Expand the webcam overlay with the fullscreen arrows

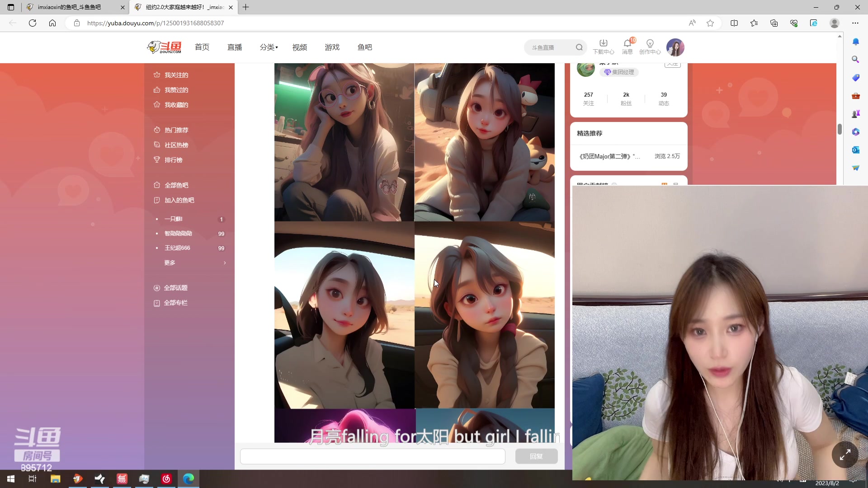844,455
